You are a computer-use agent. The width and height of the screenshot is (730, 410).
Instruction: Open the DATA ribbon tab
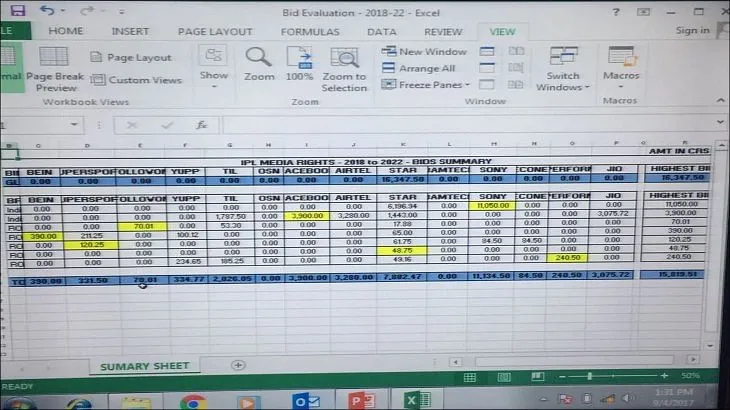[382, 32]
